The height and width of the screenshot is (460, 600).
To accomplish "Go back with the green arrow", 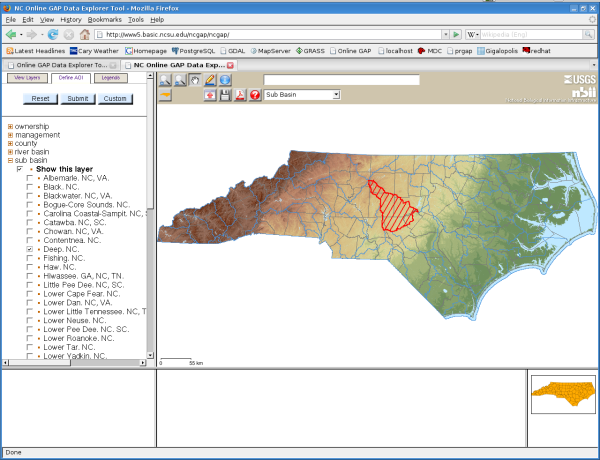I will click(x=11, y=35).
